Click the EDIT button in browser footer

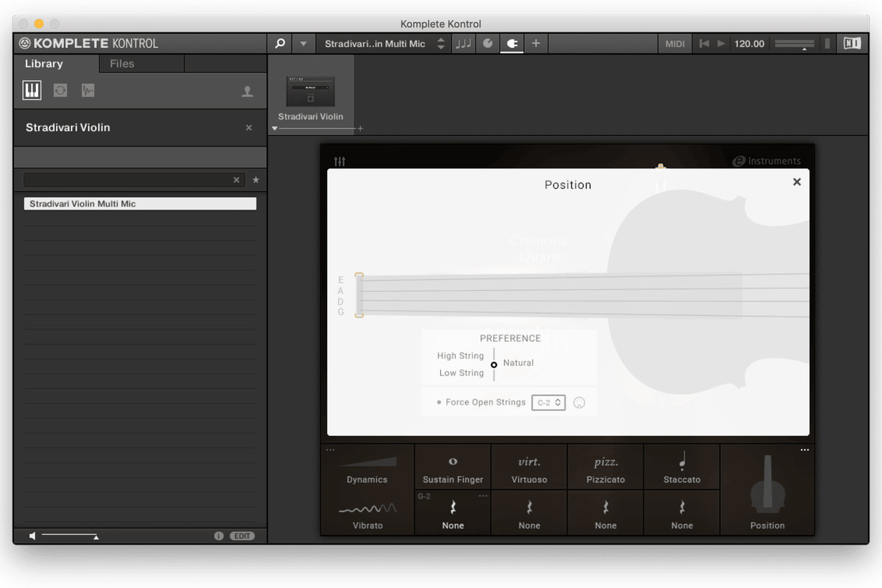[x=242, y=536]
